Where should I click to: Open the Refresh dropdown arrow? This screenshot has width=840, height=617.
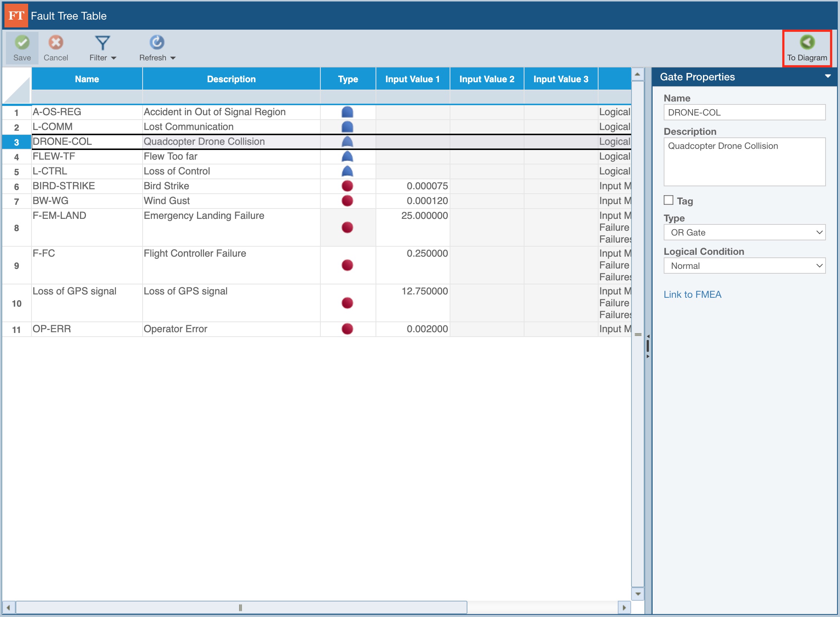coord(173,58)
